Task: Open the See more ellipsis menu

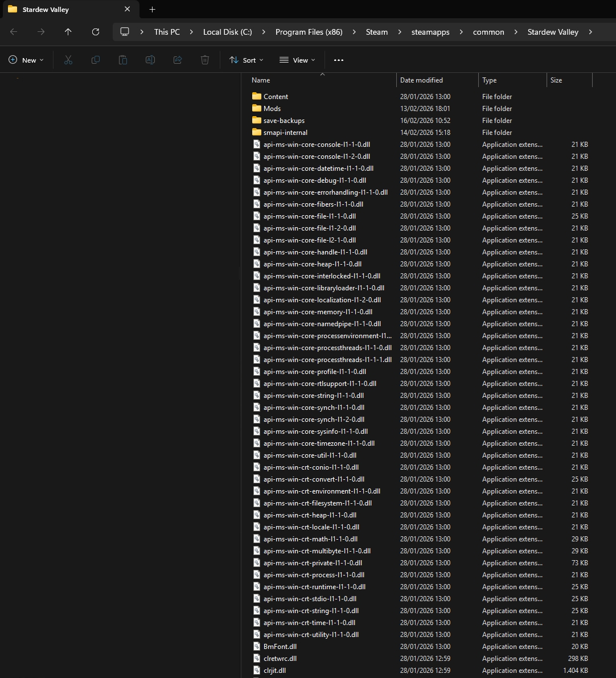Action: tap(339, 60)
